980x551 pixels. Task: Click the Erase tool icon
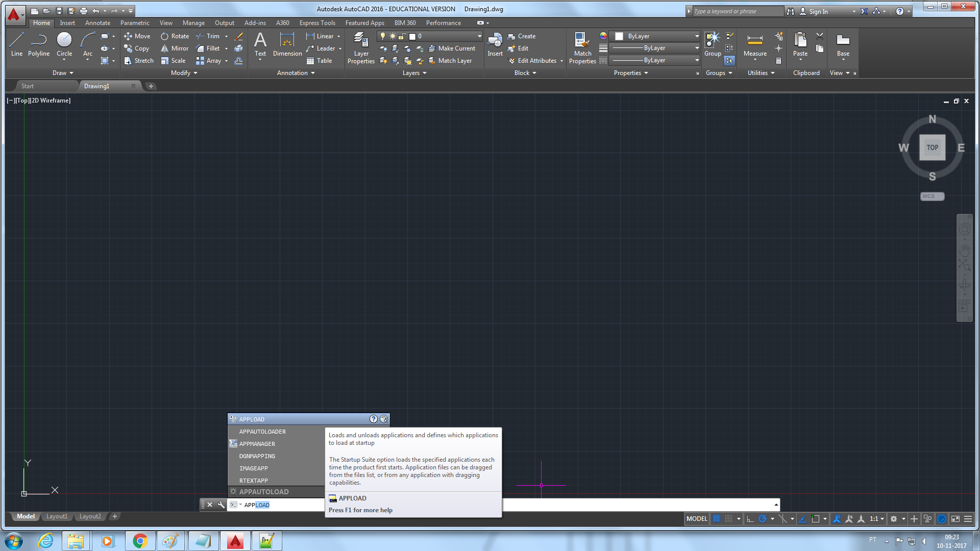tap(238, 36)
